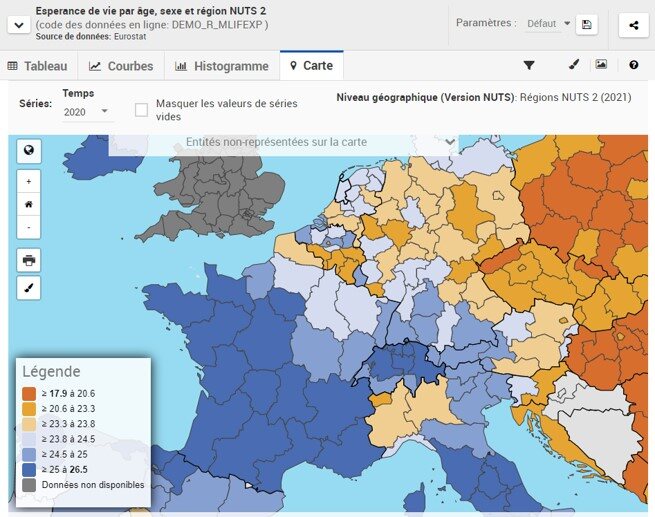
Task: Click the map paintbrush styling icon
Action: coord(29,288)
